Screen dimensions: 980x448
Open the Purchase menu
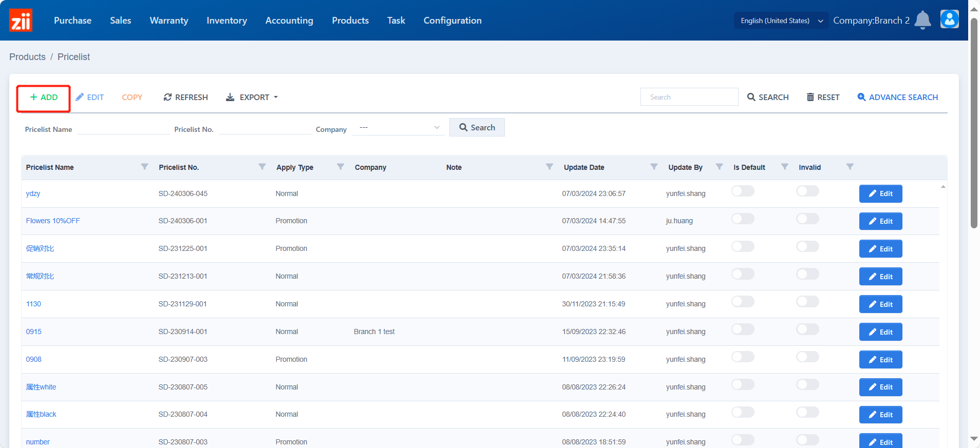pyautogui.click(x=72, y=21)
